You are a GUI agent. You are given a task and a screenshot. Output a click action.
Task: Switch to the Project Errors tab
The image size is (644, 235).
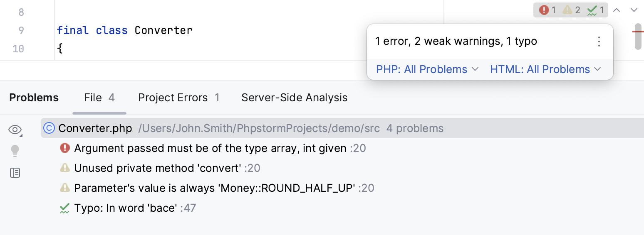click(x=178, y=98)
